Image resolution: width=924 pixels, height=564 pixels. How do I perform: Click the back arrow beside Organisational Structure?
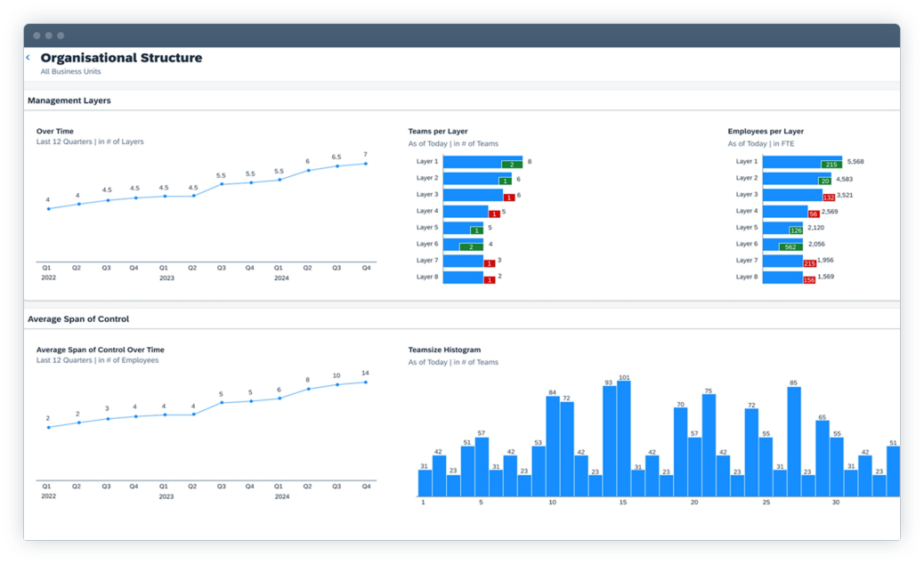(28, 58)
